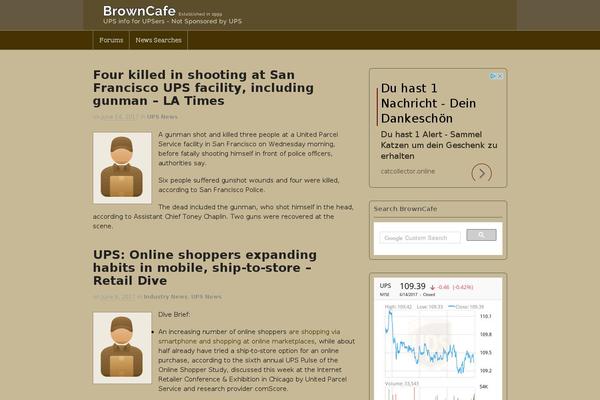The image size is (600, 400).
Task: Click the AdChoices info icon
Action: (x=494, y=76)
